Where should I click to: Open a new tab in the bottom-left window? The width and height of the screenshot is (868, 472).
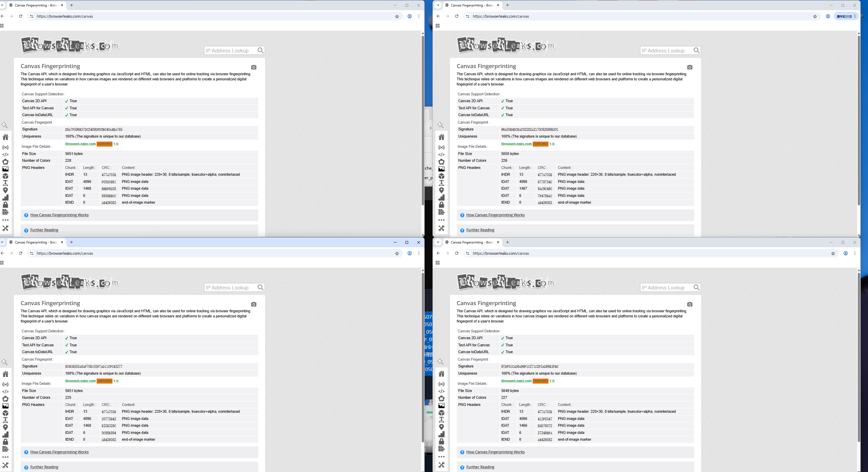[x=72, y=242]
